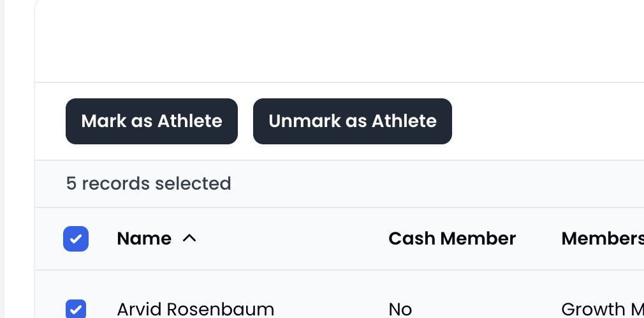Uncheck the select-all checkbox in table header
The height and width of the screenshot is (318, 644).
click(76, 239)
